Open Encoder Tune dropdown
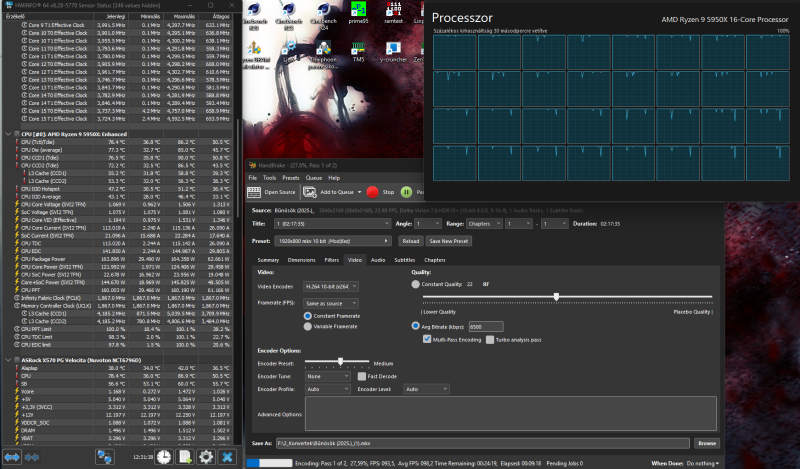Viewport: 800px width, 469px height. [x=328, y=376]
